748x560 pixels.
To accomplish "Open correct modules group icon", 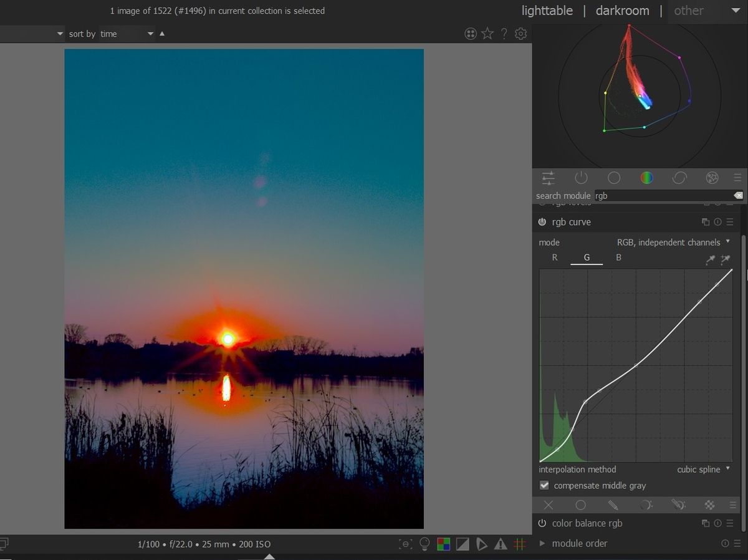I will (x=679, y=178).
